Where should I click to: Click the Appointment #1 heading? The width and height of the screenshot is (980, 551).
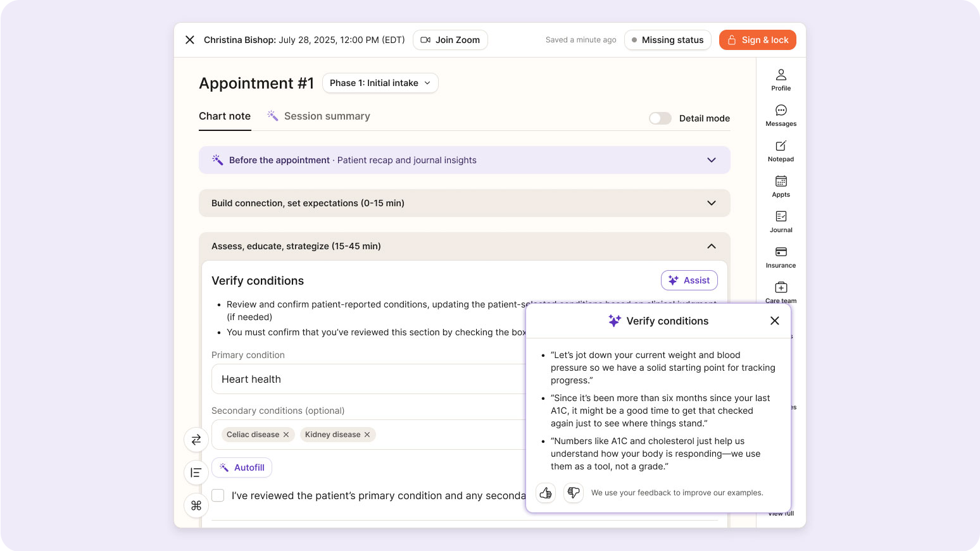(x=256, y=84)
